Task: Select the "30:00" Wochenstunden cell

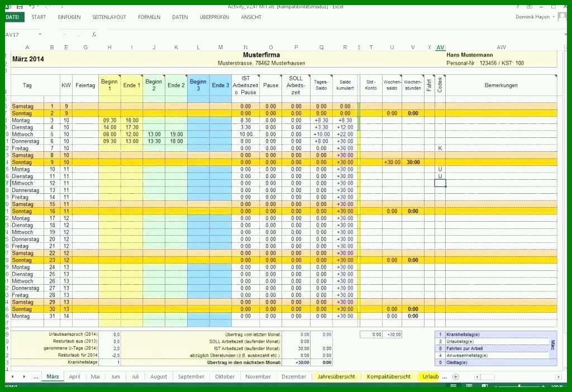Action: [413, 162]
